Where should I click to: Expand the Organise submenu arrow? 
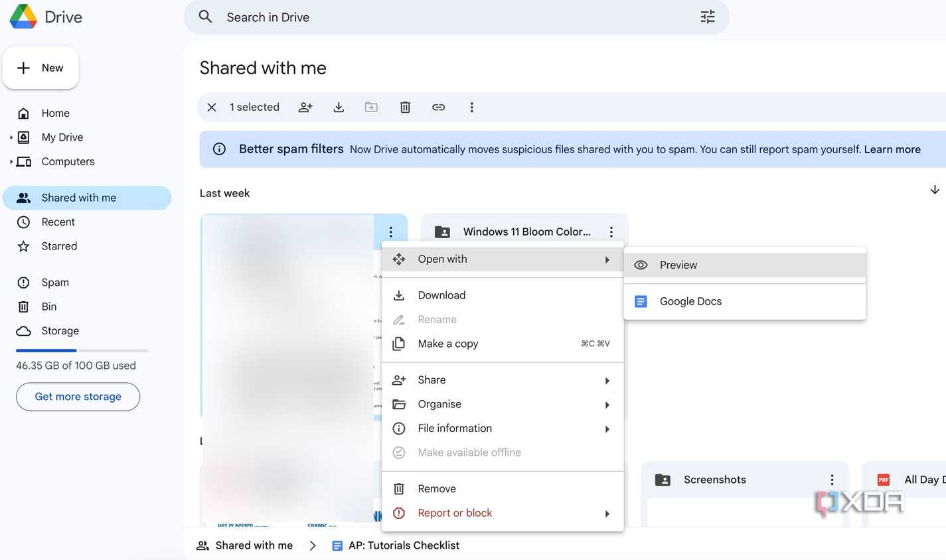(x=607, y=405)
